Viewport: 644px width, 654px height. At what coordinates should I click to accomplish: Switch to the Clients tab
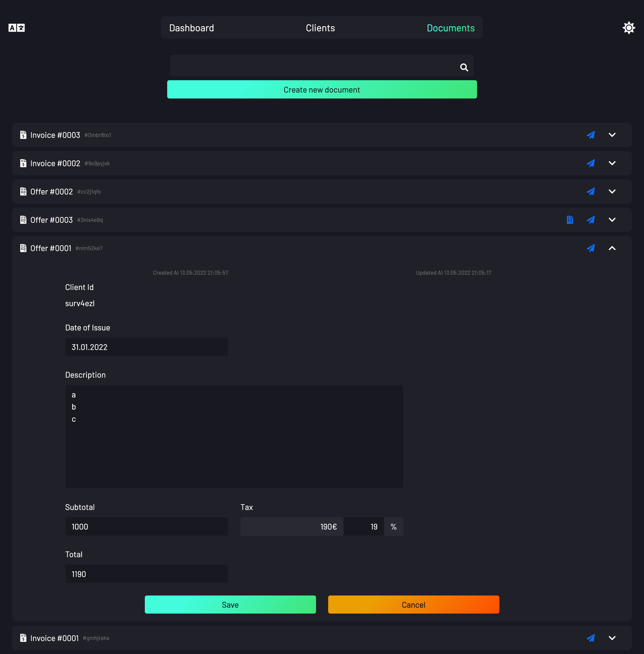pos(320,28)
